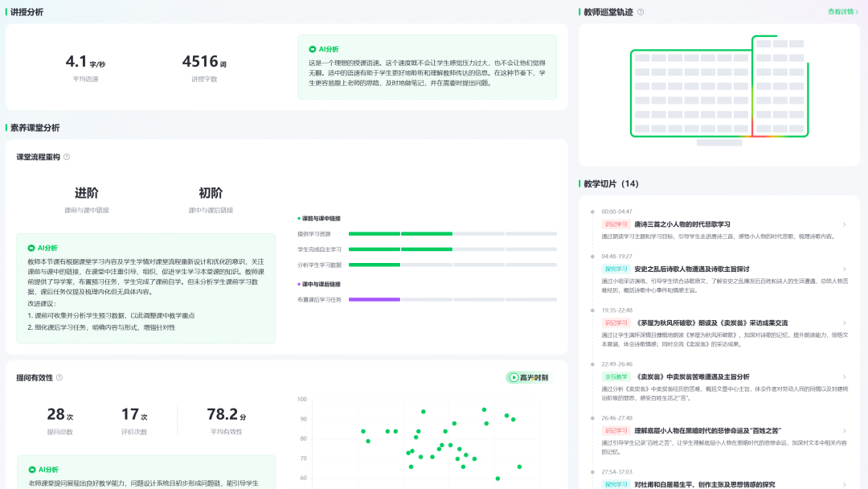The height and width of the screenshot is (489, 868).
Task: Expand chevron for 《茅屋为秋风所破歌》朗读 slice
Action: click(844, 323)
